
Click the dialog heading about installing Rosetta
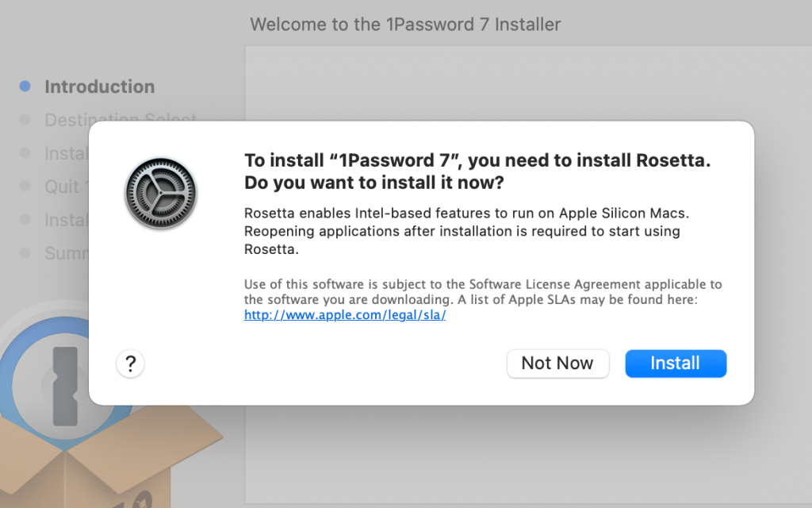click(477, 171)
